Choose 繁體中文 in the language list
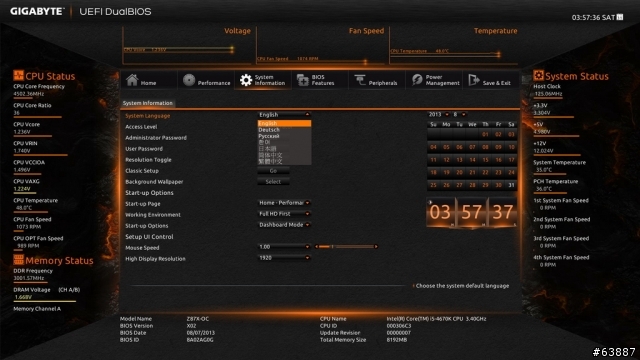The image size is (640, 360). 284,162
